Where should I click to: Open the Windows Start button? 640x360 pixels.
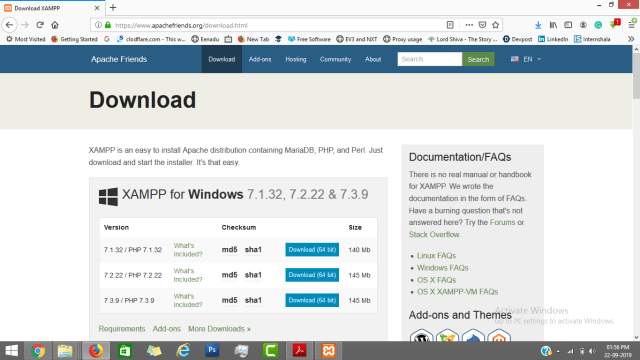tap(11, 351)
